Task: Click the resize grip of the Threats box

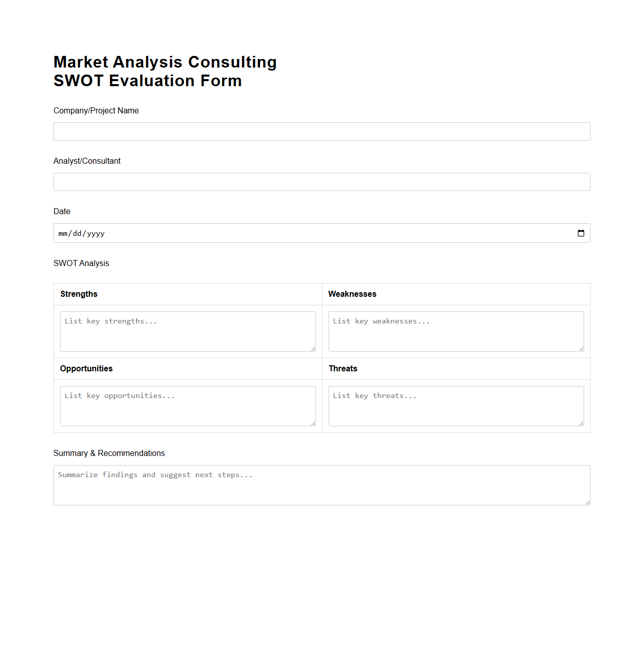Action: (581, 424)
